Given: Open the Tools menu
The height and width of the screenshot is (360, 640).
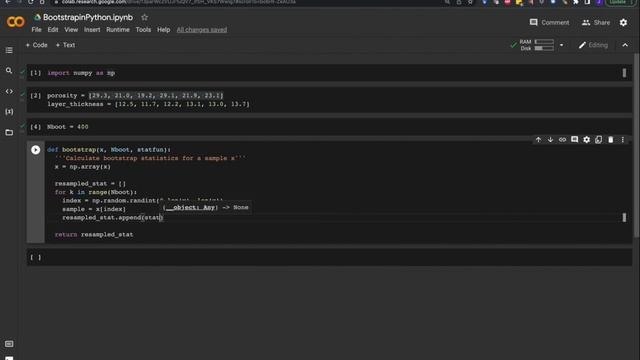Looking at the screenshot, I should (143, 30).
